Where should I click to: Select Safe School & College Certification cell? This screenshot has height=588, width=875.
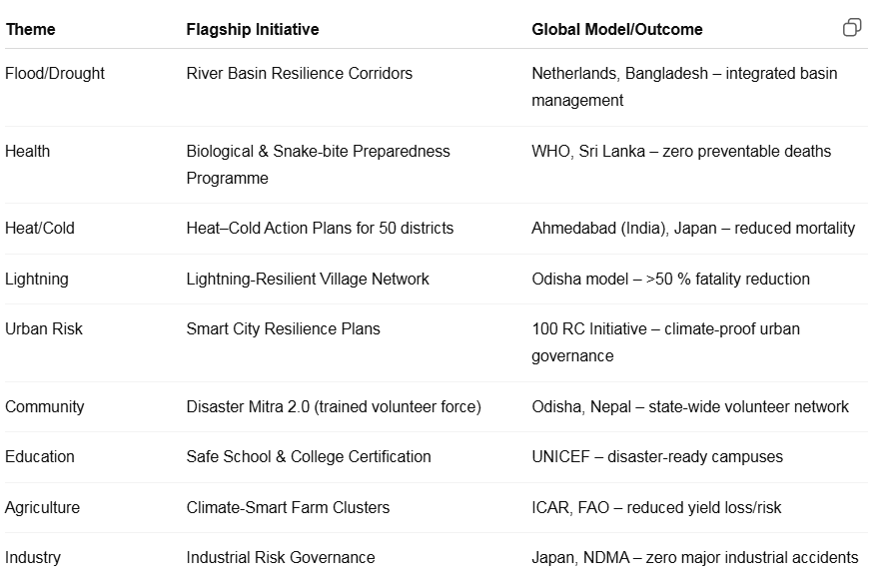click(x=309, y=457)
